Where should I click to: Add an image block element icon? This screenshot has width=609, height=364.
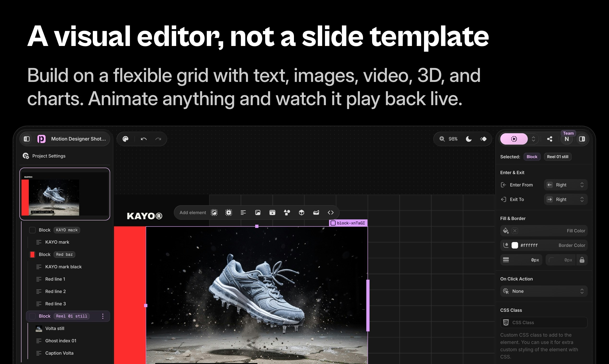214,212
